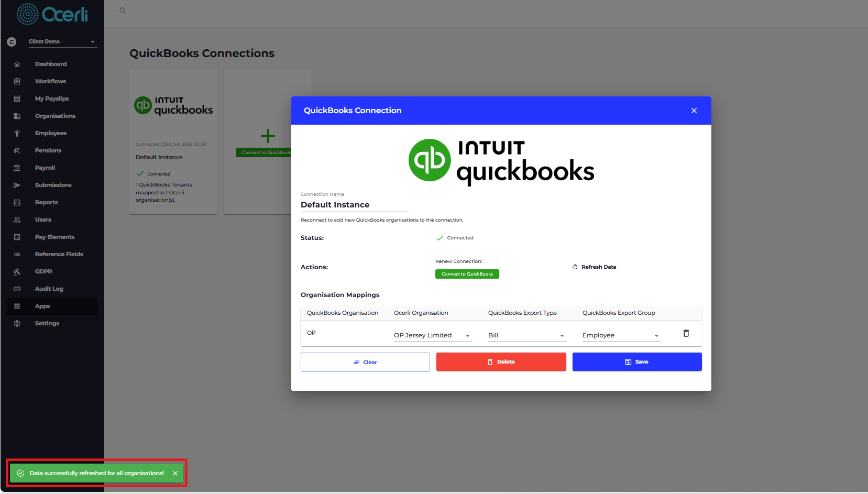
Task: Click the Settings gear icon in sidebar
Action: click(17, 323)
